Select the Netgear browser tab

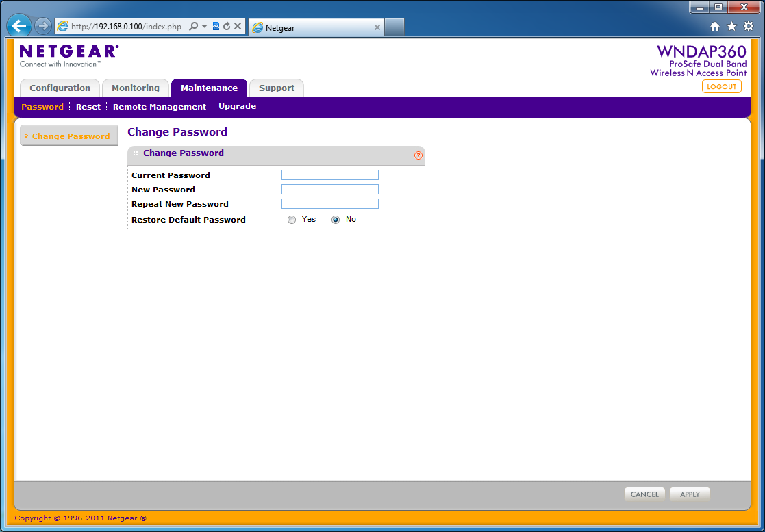click(316, 28)
